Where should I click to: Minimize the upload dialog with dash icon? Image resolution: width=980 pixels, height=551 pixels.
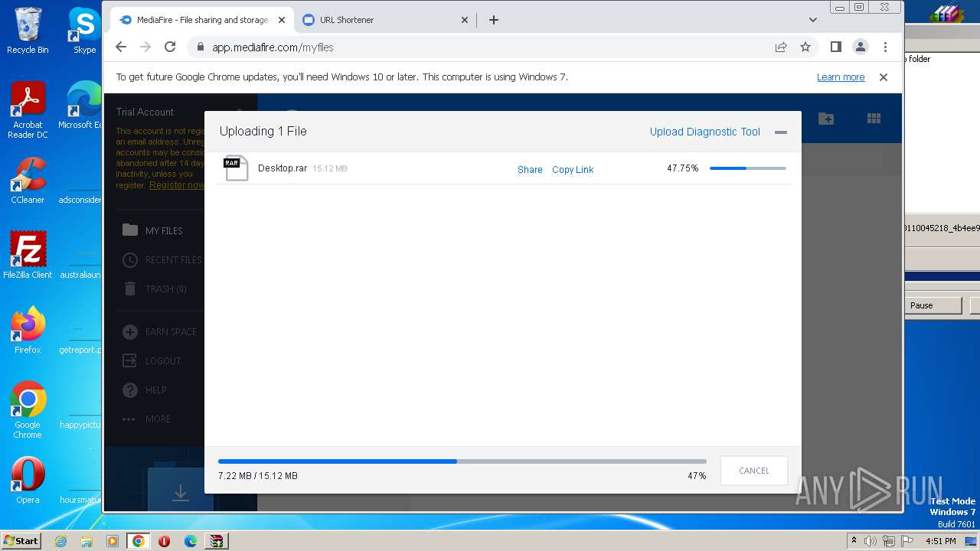[781, 132]
